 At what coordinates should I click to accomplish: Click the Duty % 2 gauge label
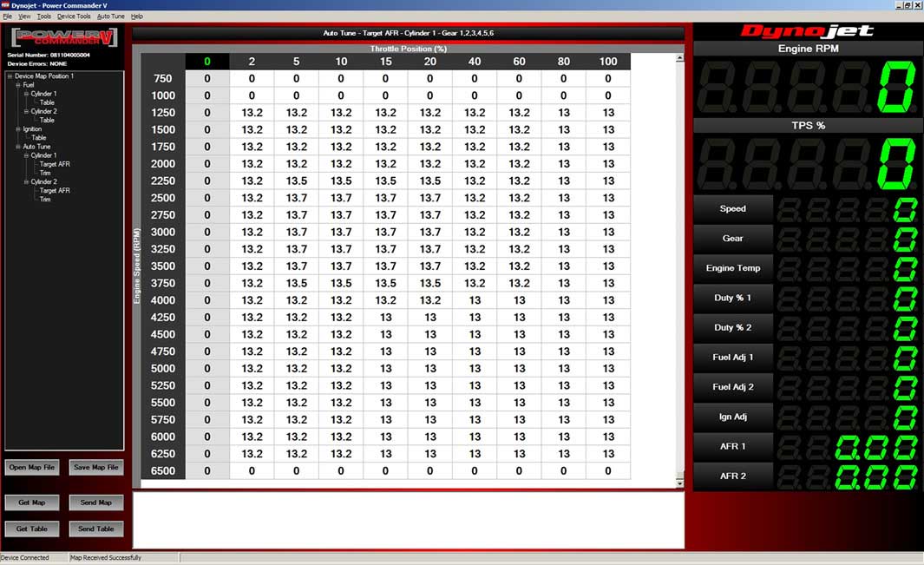(x=733, y=327)
